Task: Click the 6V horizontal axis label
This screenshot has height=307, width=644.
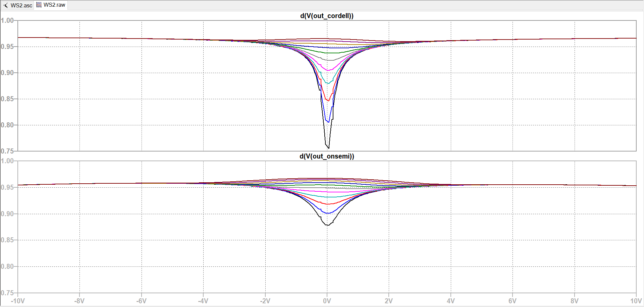Action: (513, 301)
